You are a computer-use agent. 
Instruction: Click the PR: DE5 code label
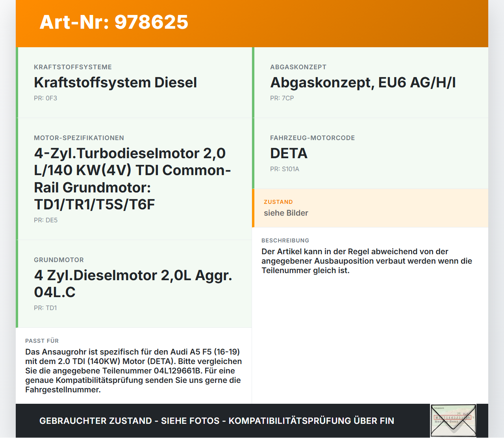(x=46, y=220)
